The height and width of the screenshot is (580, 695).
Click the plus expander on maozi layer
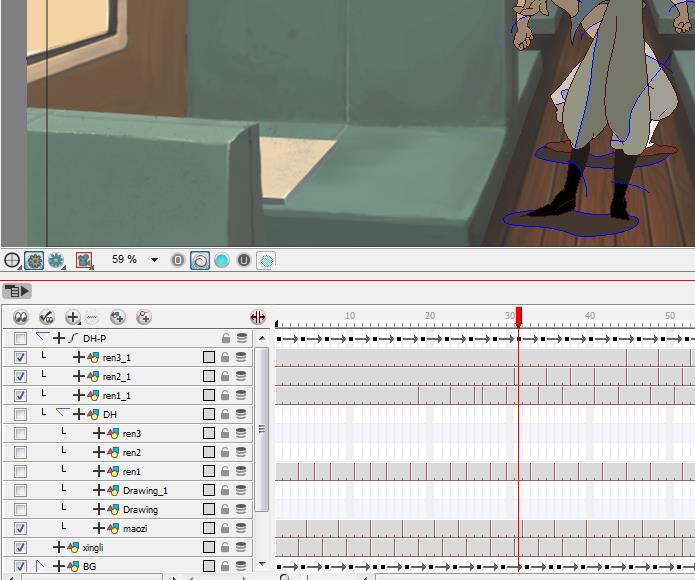tap(99, 529)
